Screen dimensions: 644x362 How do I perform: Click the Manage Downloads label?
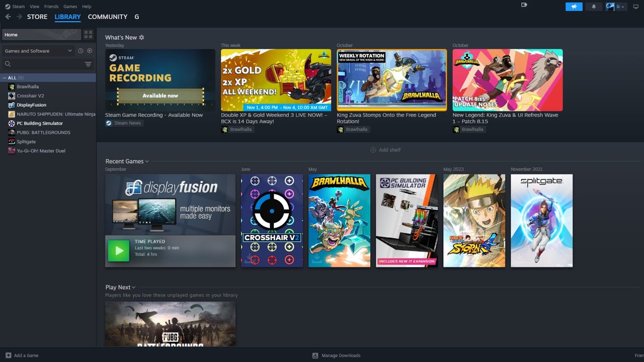[341, 355]
